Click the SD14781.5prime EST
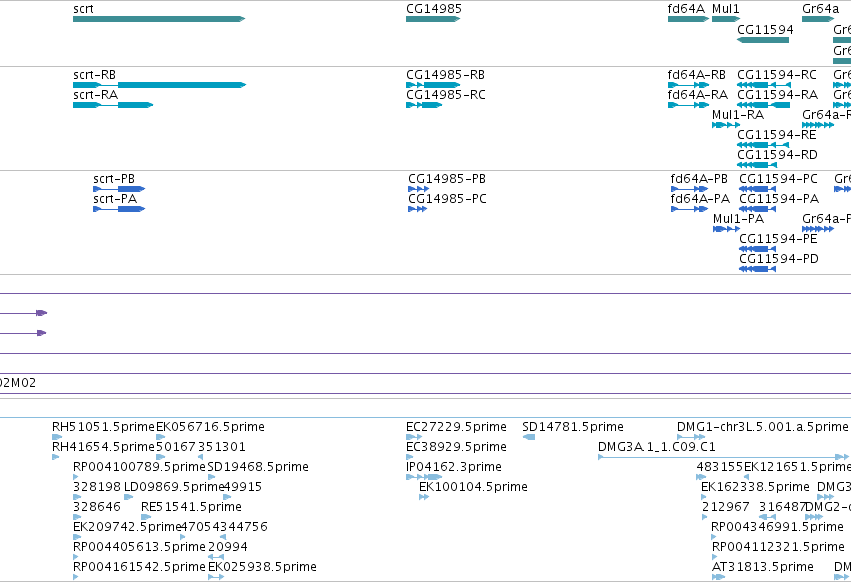 [529, 437]
